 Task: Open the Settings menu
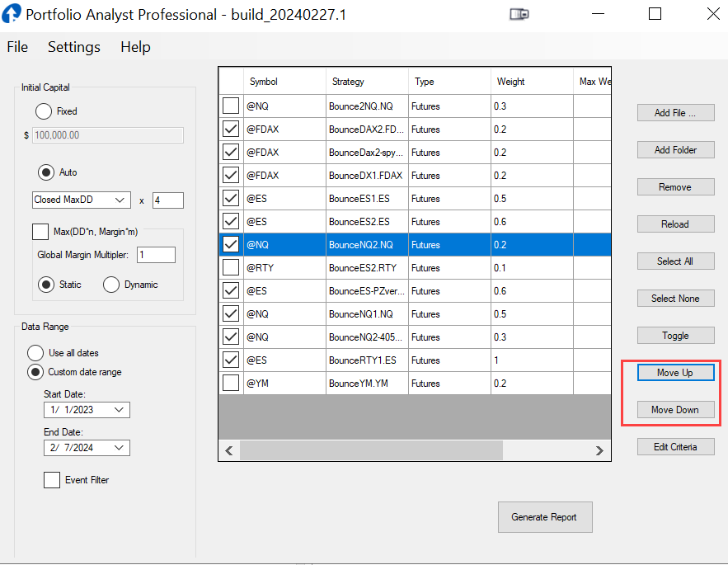tap(74, 47)
